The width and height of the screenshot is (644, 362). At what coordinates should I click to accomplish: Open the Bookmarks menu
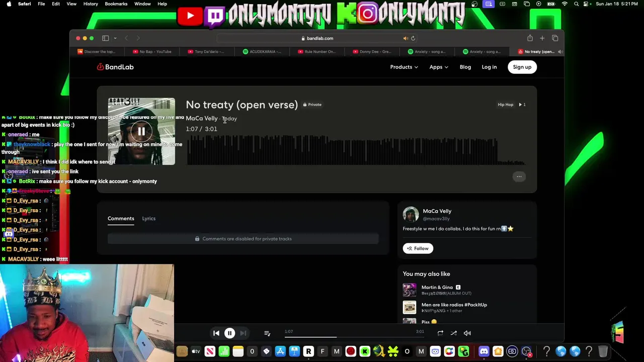(x=116, y=4)
